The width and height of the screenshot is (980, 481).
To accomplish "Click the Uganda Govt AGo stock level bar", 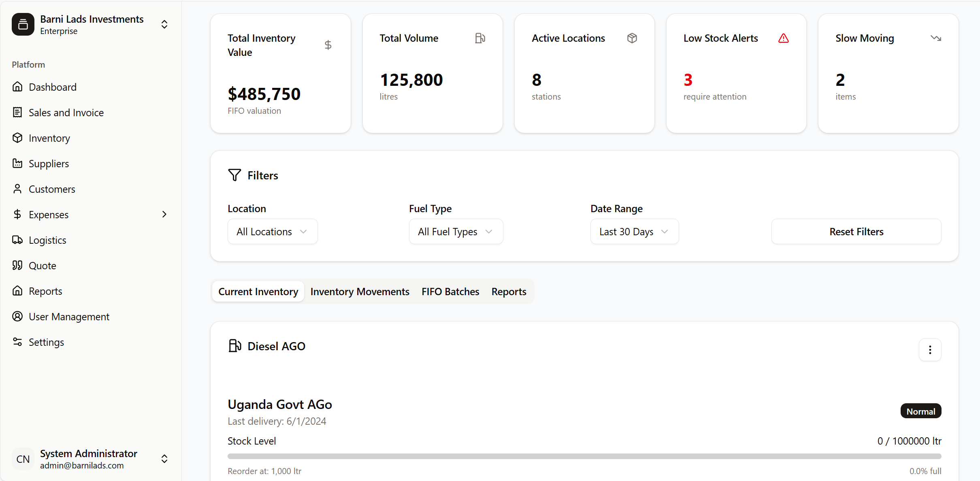I will point(584,456).
